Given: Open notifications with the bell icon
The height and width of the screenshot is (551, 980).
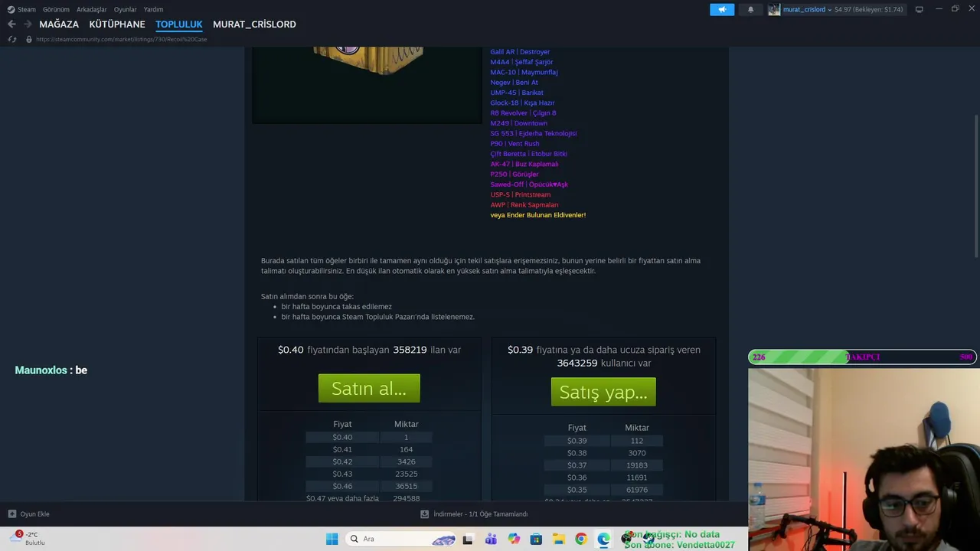Looking at the screenshot, I should [x=750, y=9].
